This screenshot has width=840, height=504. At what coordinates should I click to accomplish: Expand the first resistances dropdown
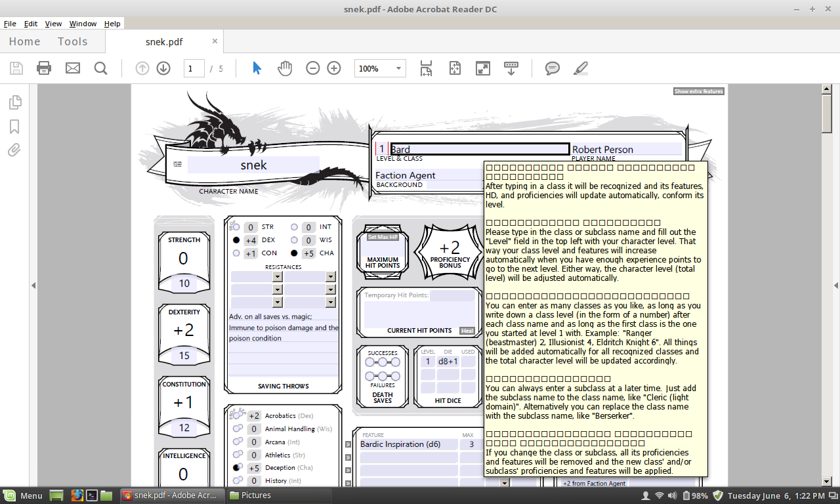[x=277, y=277]
